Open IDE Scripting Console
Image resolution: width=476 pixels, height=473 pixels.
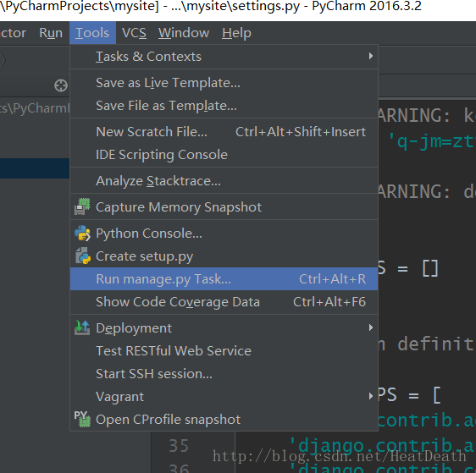click(x=224, y=155)
